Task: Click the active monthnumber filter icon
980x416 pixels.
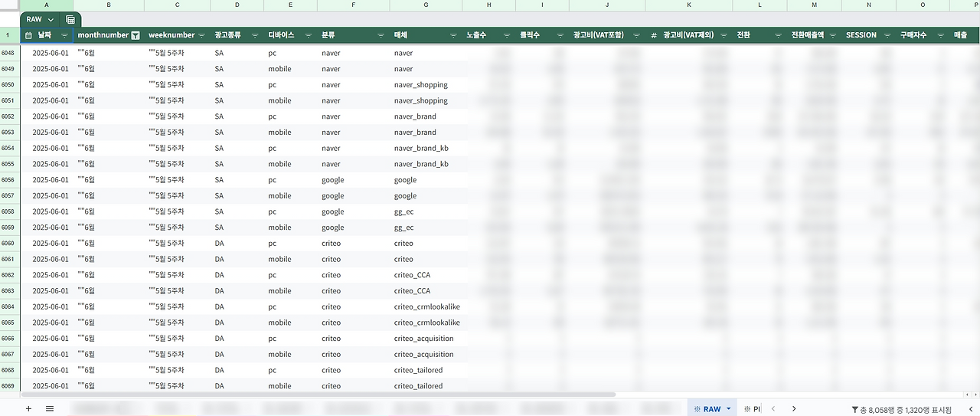Action: [136, 35]
